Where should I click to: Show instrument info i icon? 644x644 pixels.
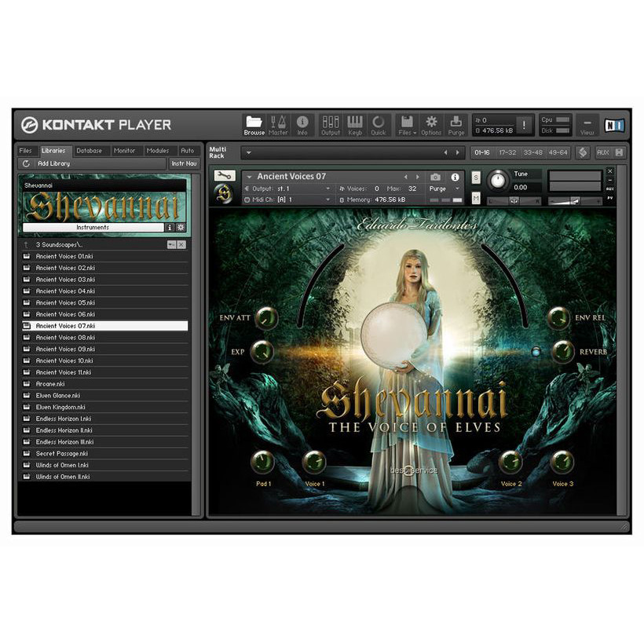(x=455, y=177)
